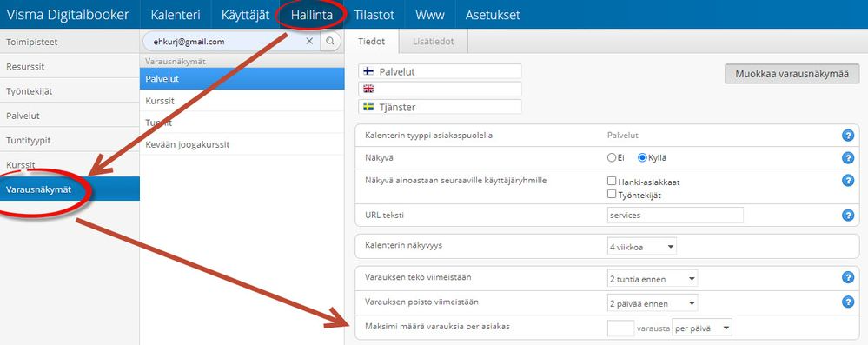Click the Muokkaa varausnäkymää button
Image resolution: width=868 pixels, height=345 pixels.
[x=792, y=74]
